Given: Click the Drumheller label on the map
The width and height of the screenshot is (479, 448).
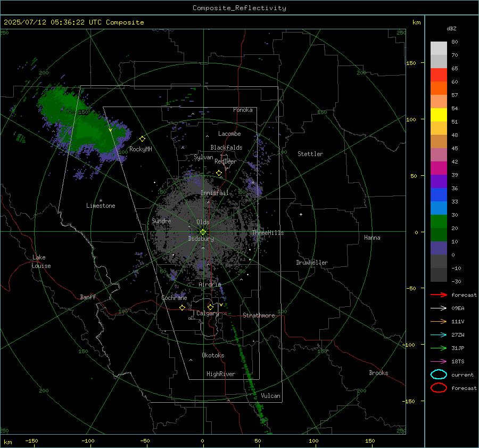Looking at the screenshot, I should coord(312,263).
